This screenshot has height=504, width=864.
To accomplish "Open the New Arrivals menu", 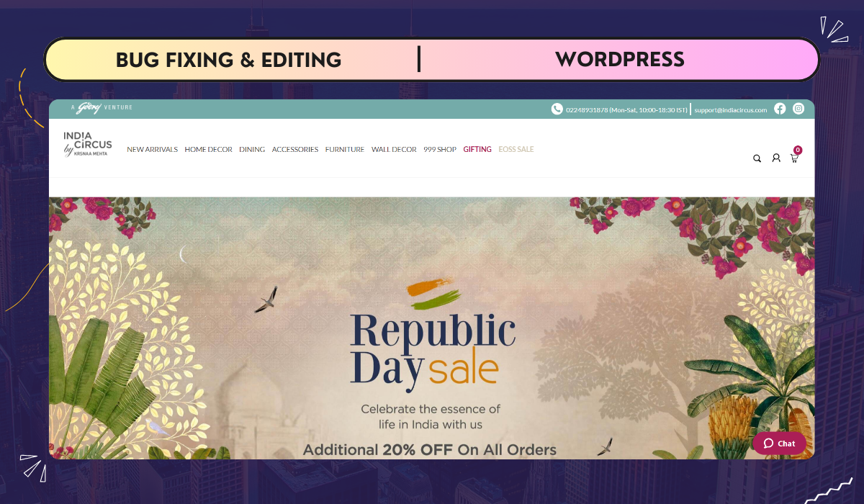I will click(x=152, y=150).
